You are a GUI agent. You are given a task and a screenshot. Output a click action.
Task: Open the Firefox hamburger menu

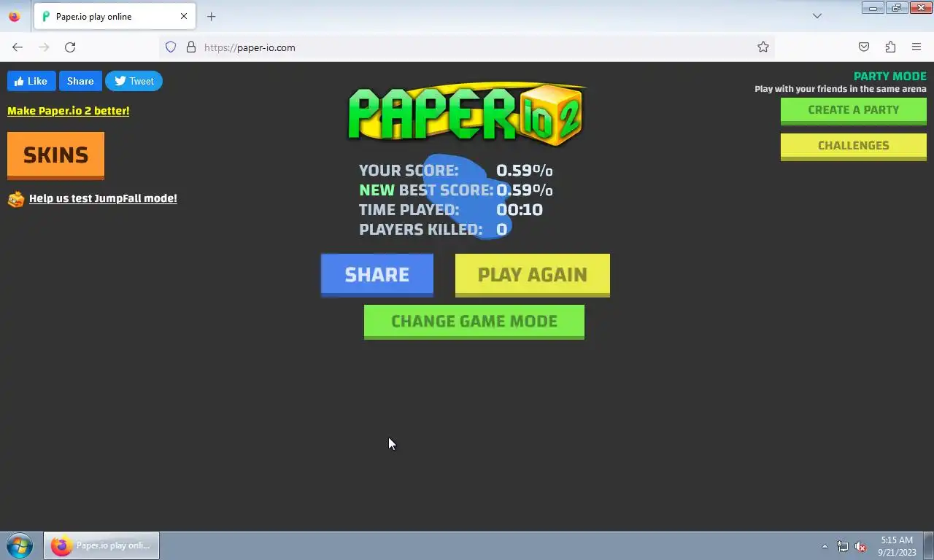(916, 47)
